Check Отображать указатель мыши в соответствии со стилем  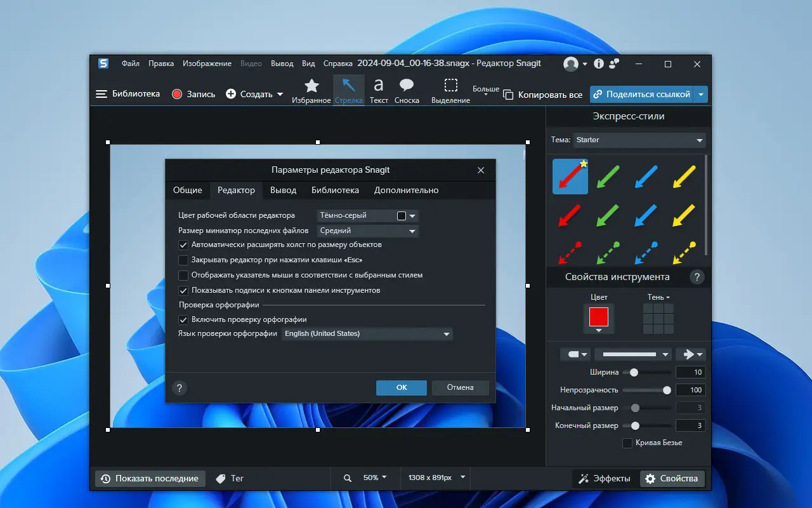tap(183, 275)
